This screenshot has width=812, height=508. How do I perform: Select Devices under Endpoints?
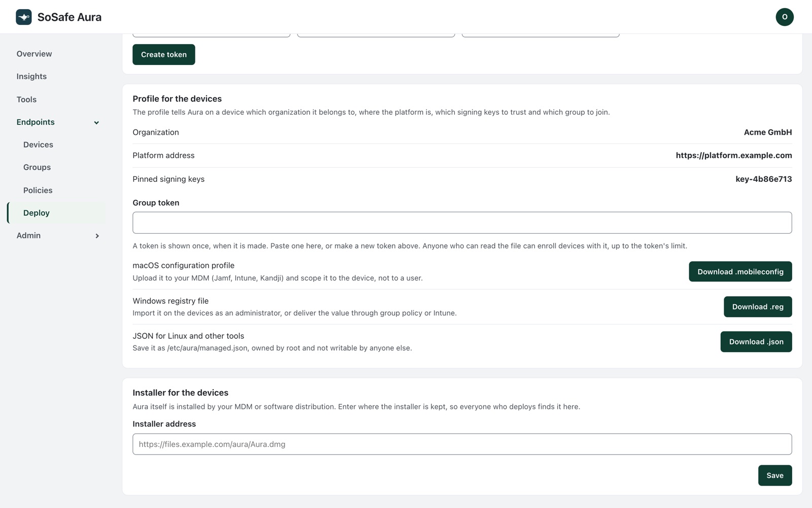tap(38, 145)
